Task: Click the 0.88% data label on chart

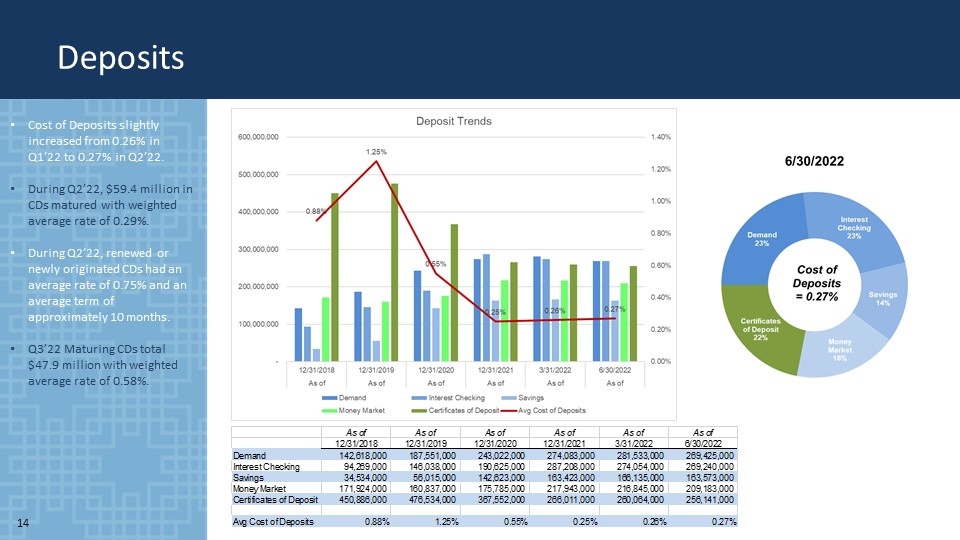Action: (x=315, y=211)
